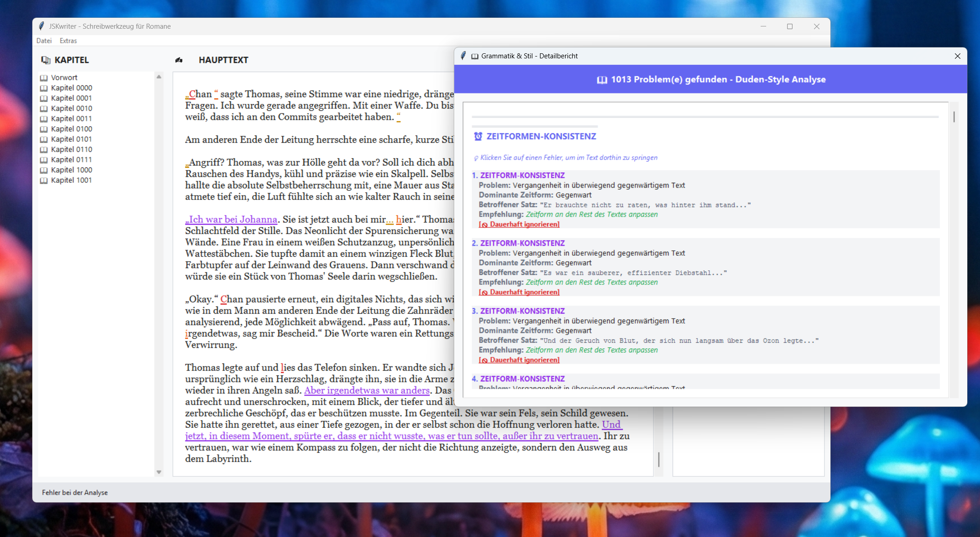Click the Kapitel 1001 book icon
This screenshot has width=980, height=537.
tap(44, 181)
